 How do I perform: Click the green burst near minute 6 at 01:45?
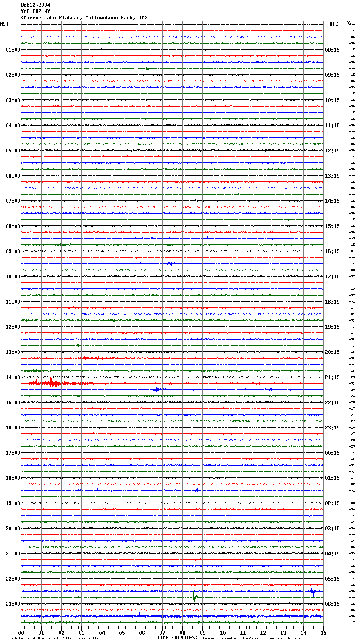pyautogui.click(x=147, y=68)
